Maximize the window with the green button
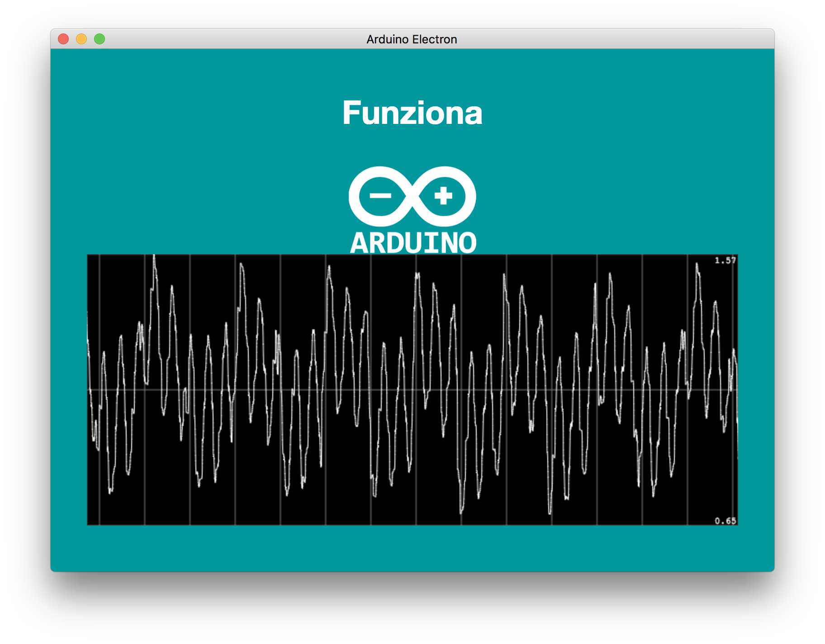The width and height of the screenshot is (825, 644). tap(100, 39)
